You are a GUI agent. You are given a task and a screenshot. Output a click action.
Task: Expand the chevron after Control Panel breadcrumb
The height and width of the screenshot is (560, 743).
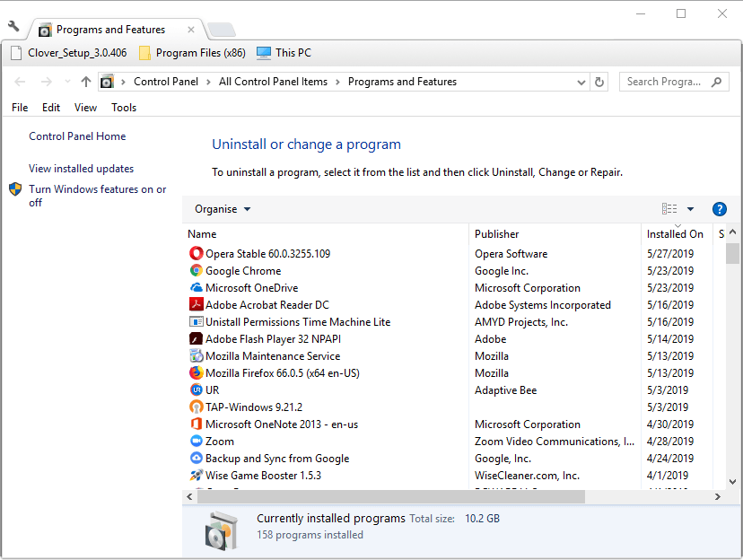(x=208, y=82)
